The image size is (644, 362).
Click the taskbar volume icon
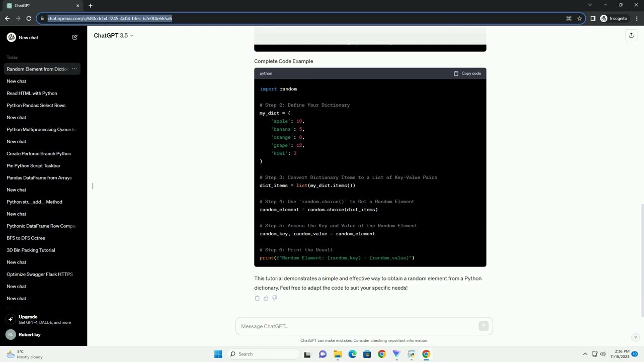click(x=603, y=354)
